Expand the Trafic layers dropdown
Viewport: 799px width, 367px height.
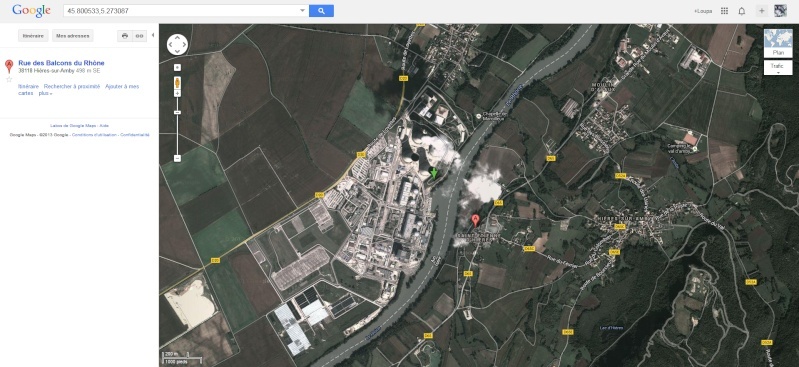[778, 68]
